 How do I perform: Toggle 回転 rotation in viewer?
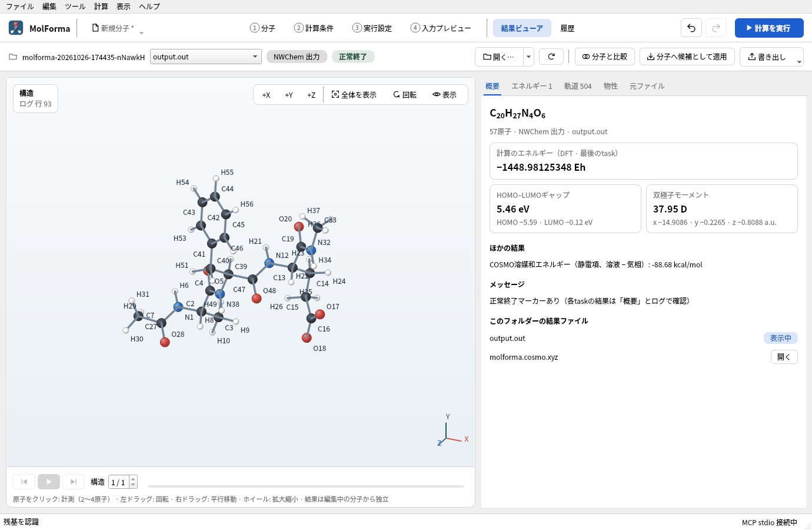click(405, 95)
